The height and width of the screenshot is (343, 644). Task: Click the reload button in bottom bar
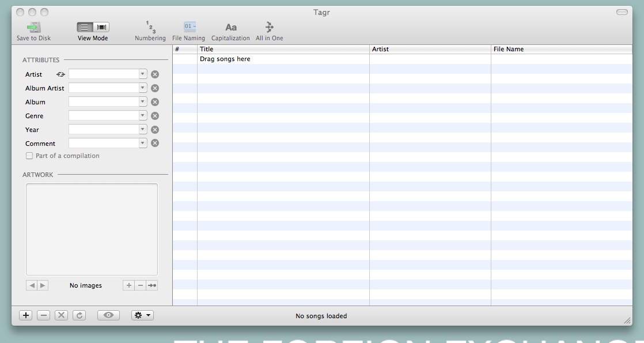[x=79, y=315]
